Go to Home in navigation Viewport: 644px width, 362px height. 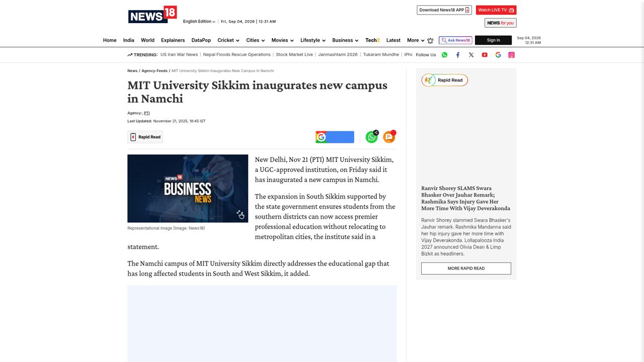[x=110, y=40]
